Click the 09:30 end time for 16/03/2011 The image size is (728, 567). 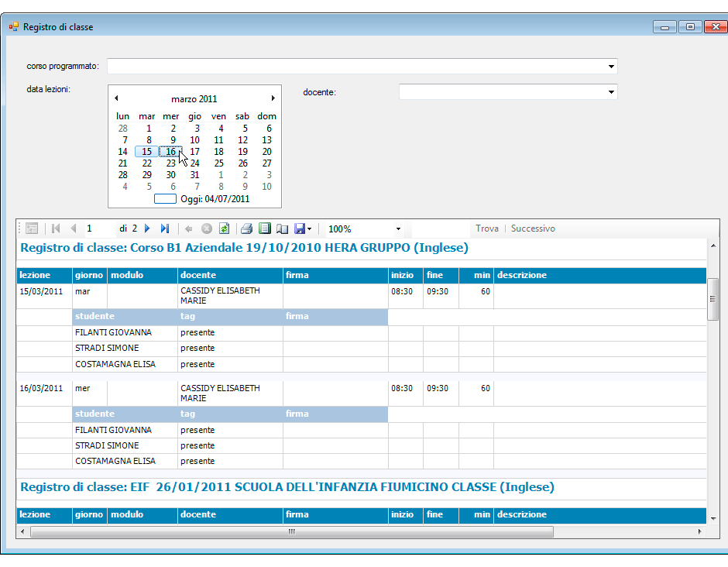pyautogui.click(x=438, y=389)
